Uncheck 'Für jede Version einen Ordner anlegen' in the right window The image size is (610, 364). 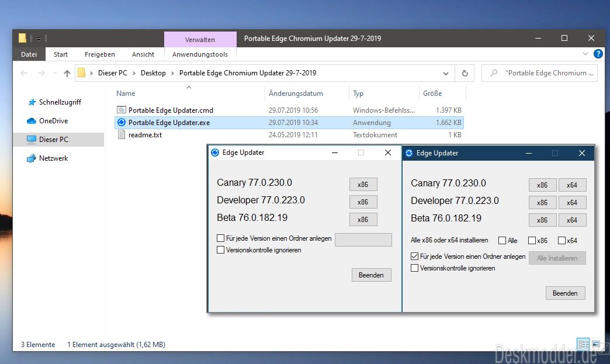pos(414,256)
